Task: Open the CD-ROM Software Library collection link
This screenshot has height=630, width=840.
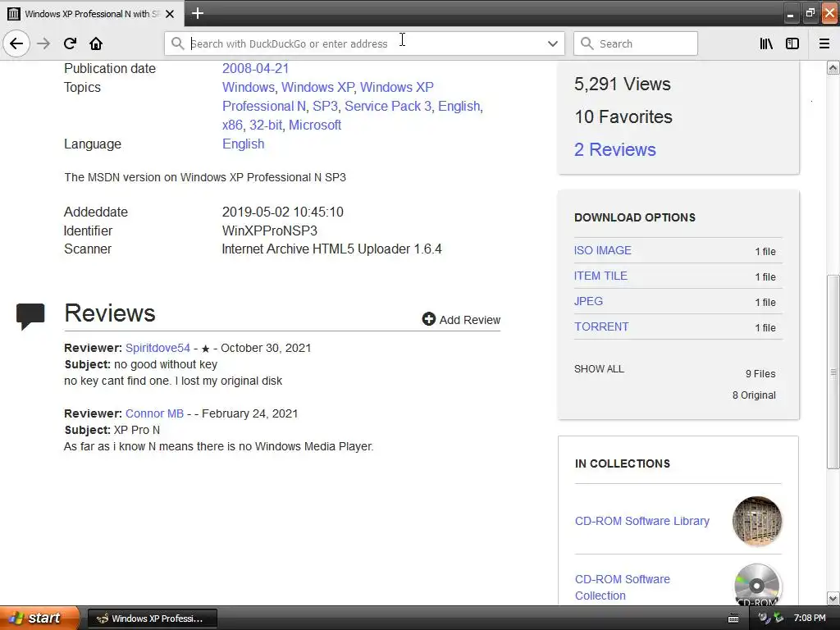Action: [x=641, y=521]
